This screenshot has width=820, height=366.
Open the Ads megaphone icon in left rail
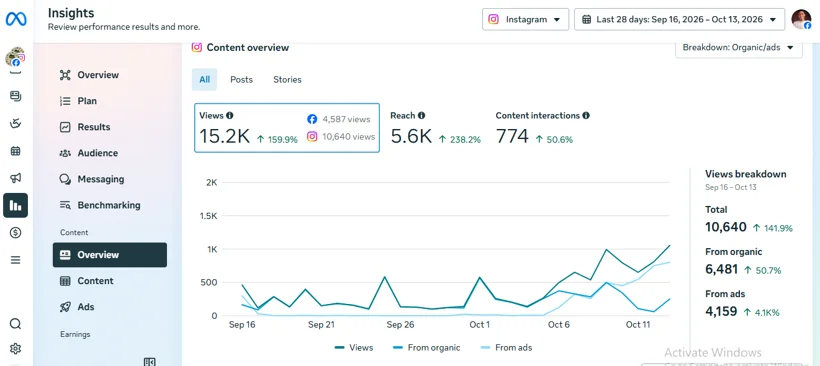(15, 178)
